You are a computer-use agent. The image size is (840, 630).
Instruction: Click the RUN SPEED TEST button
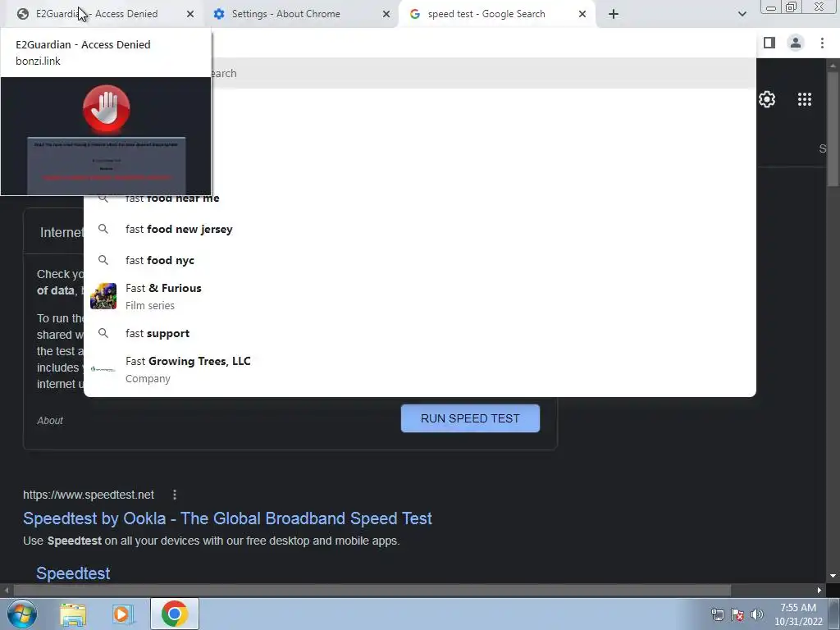click(x=470, y=418)
